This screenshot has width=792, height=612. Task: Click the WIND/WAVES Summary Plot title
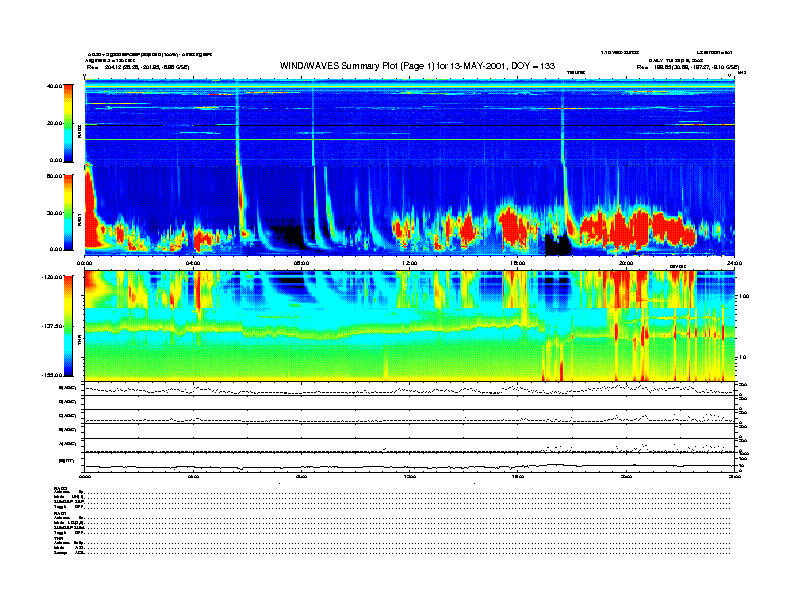pos(417,66)
